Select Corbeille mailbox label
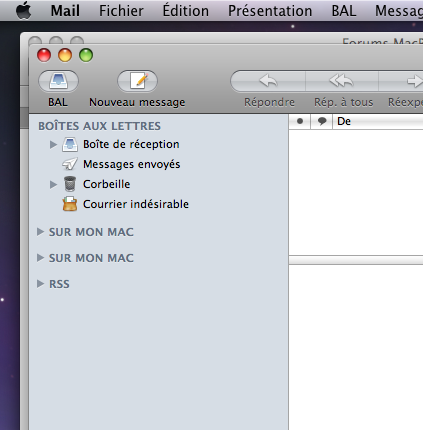This screenshot has width=423, height=430. (106, 184)
